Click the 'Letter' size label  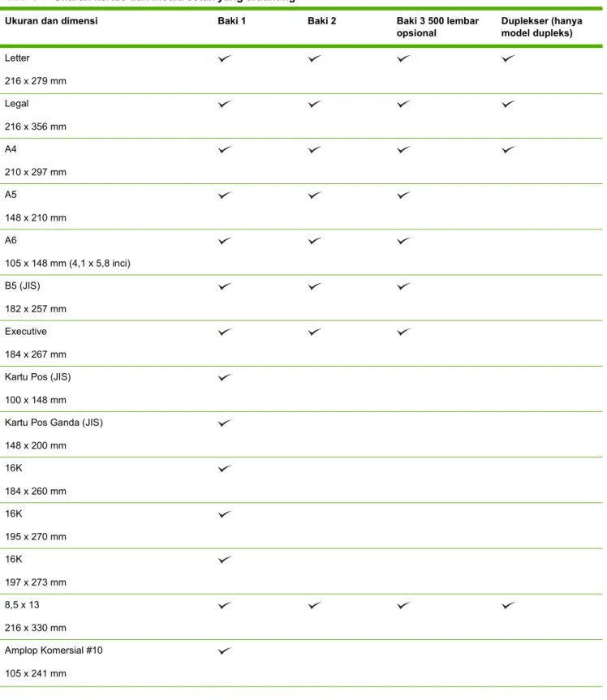point(17,58)
